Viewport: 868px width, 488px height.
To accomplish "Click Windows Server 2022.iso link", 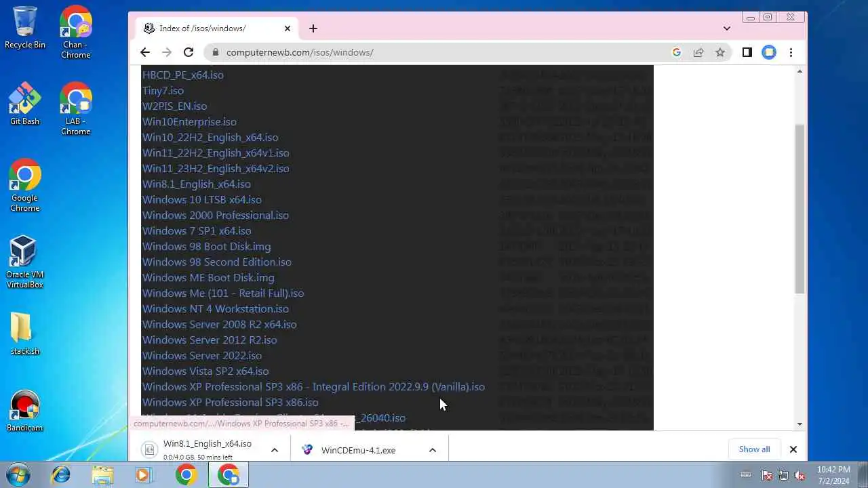I will coord(202,355).
